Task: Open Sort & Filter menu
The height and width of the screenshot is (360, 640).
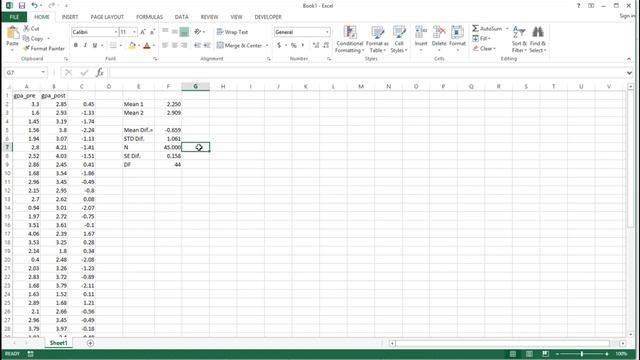Action: pyautogui.click(x=519, y=39)
